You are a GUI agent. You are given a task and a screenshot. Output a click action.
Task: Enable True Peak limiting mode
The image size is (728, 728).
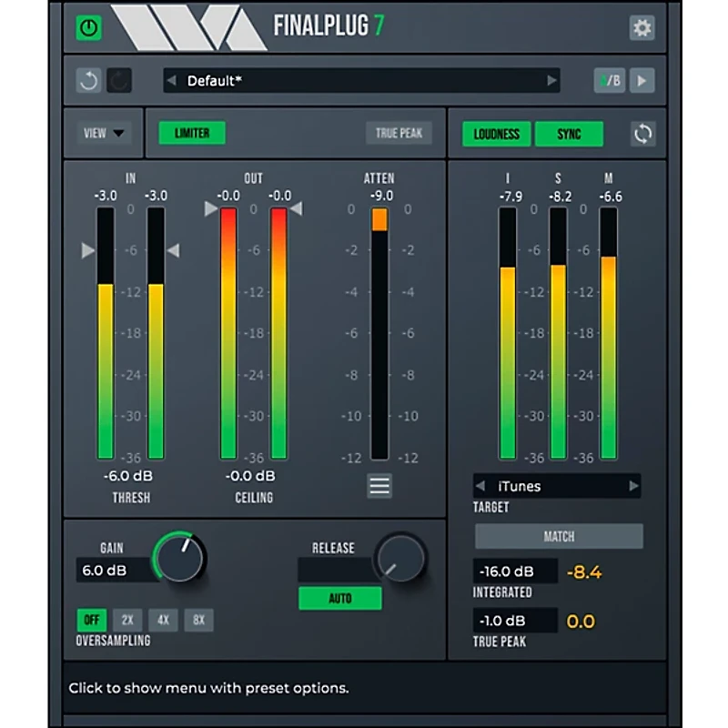[399, 134]
